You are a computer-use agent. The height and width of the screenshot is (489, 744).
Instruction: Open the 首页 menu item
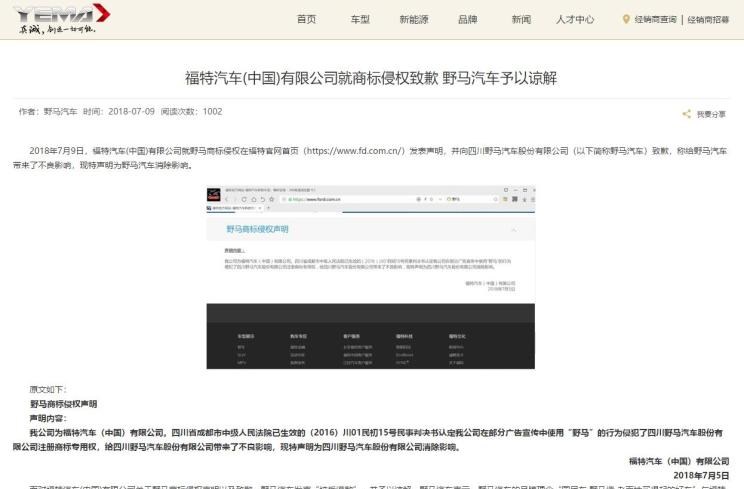click(307, 19)
